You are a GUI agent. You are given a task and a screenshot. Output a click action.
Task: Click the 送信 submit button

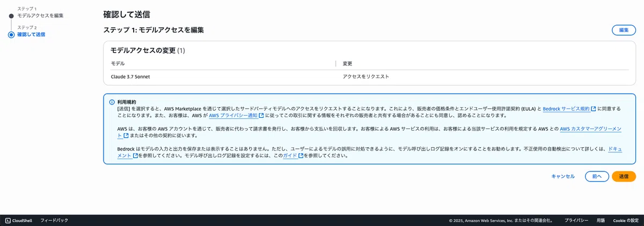click(624, 176)
